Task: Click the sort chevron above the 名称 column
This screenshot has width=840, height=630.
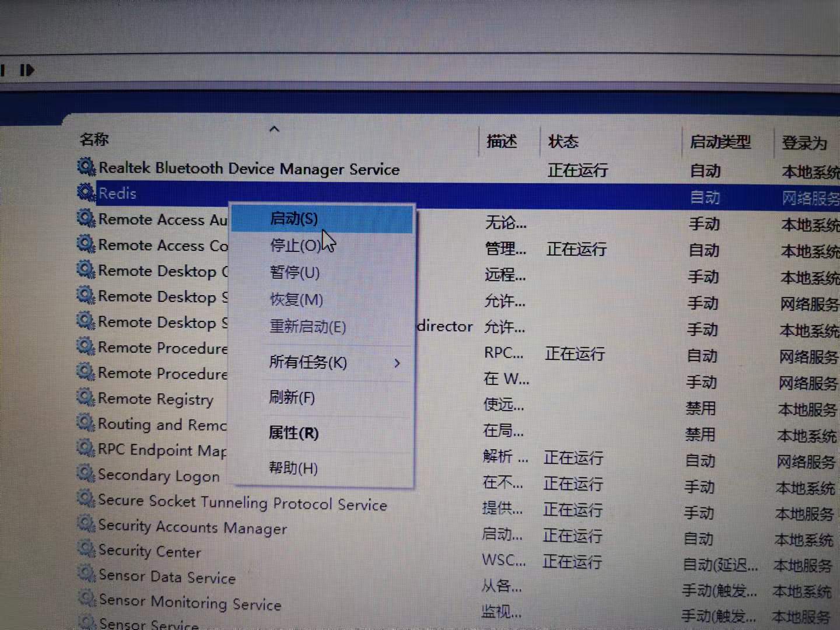Action: [x=274, y=129]
